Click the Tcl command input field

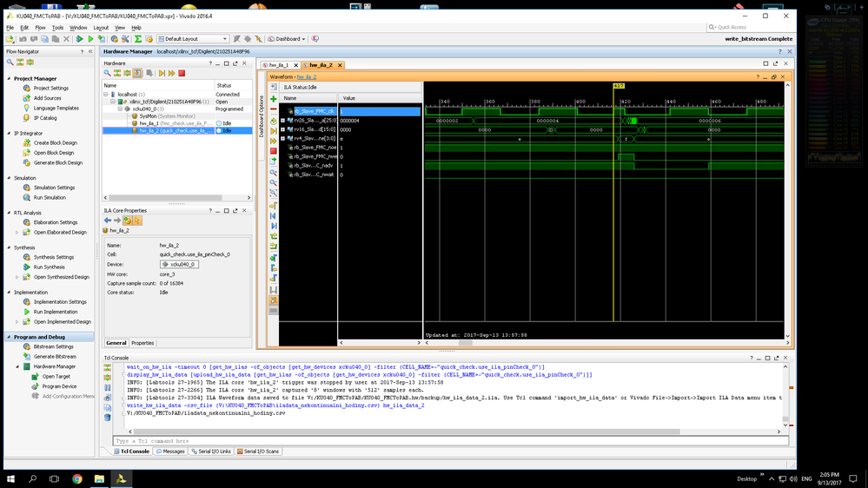[x=451, y=441]
